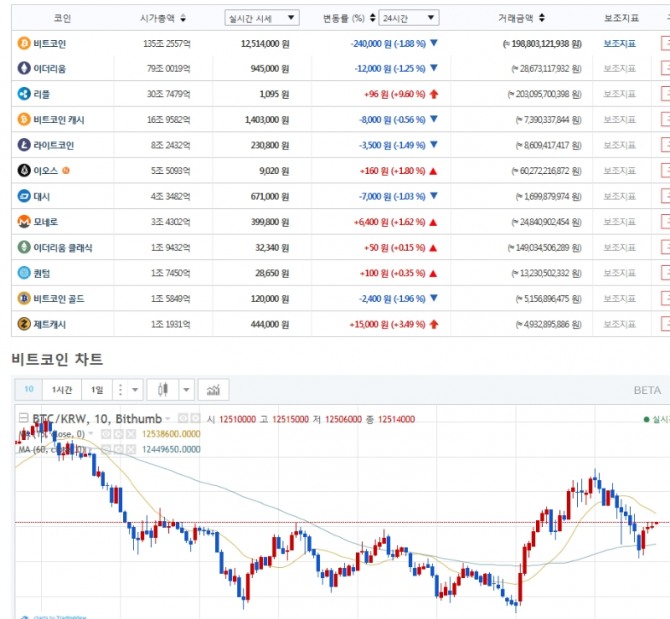Click the Ripple coin icon
Viewport: 670px width, 619px height.
[x=24, y=94]
